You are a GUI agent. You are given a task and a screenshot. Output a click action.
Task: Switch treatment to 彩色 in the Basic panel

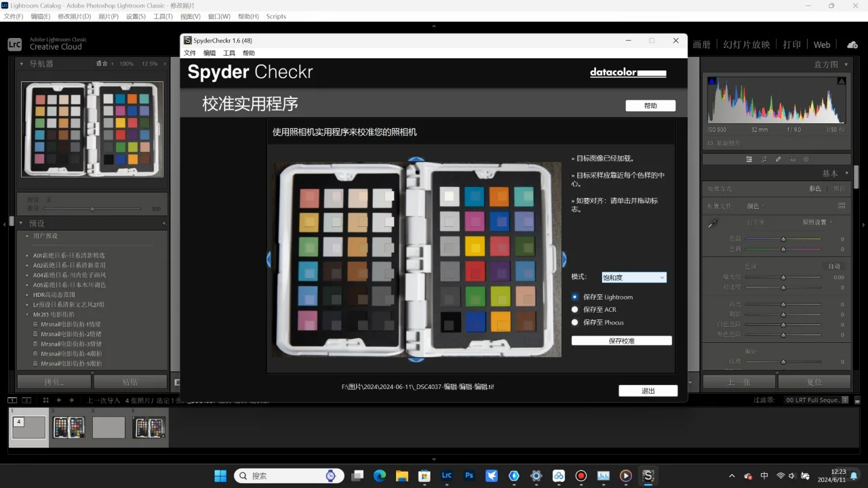(815, 189)
